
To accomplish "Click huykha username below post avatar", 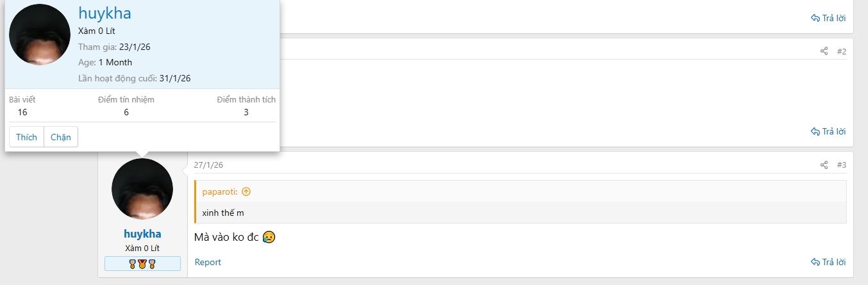I will point(142,234).
